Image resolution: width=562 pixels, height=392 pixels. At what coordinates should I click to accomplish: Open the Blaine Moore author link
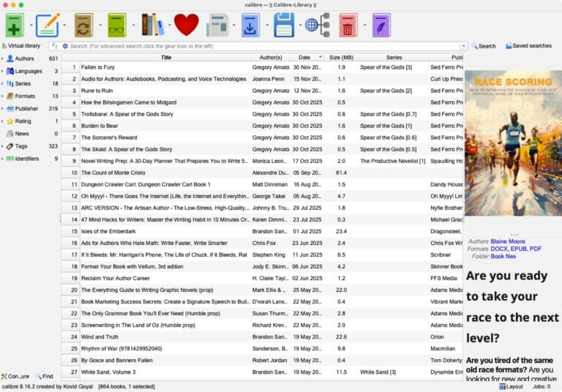(507, 241)
